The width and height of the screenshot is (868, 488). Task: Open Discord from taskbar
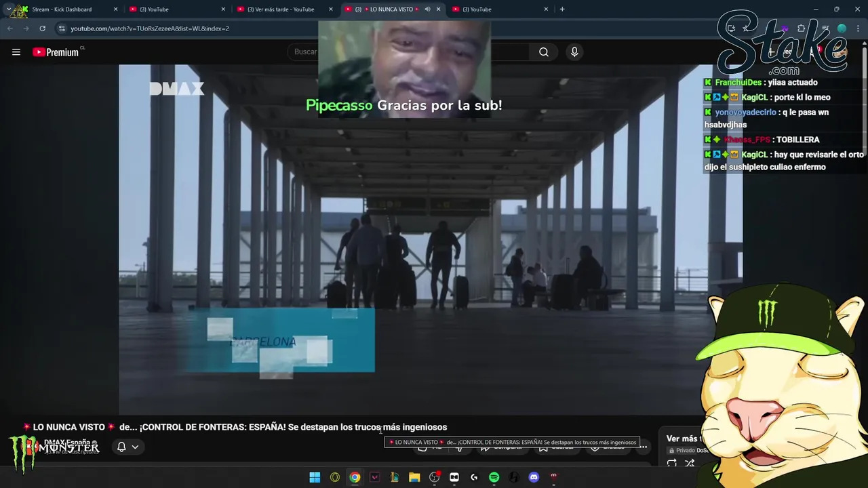[x=534, y=477]
